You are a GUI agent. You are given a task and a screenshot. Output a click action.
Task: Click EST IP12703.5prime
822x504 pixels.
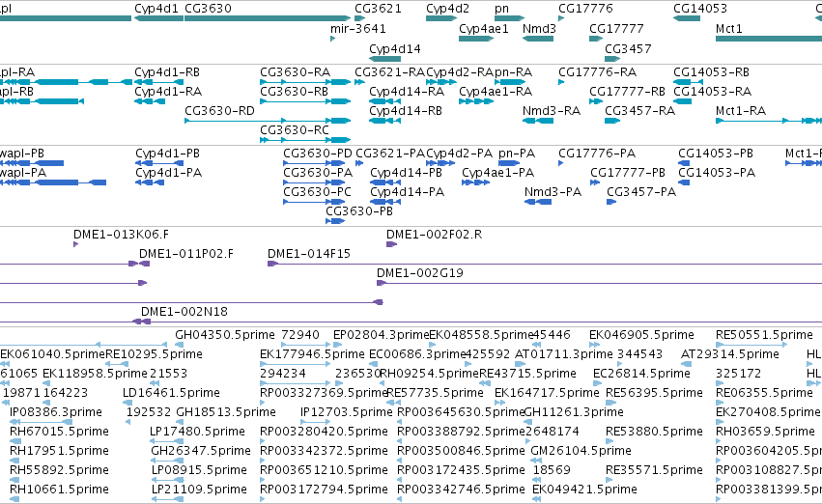click(x=347, y=413)
